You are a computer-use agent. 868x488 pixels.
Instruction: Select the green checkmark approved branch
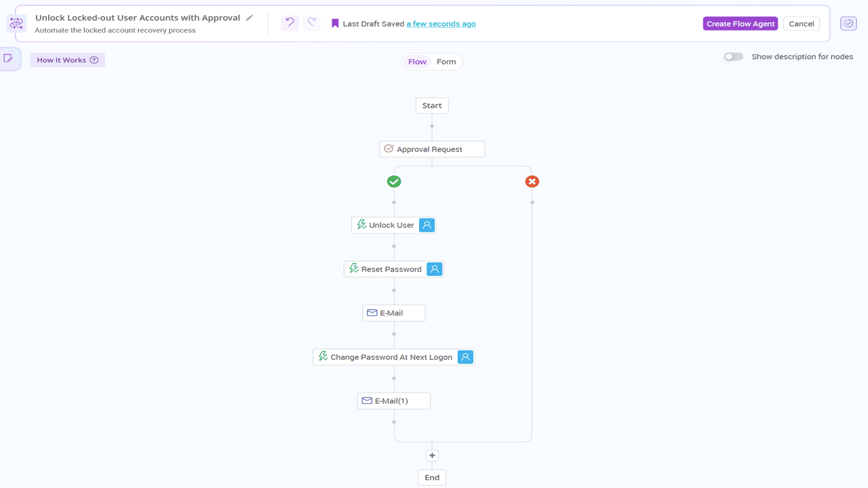pos(394,181)
